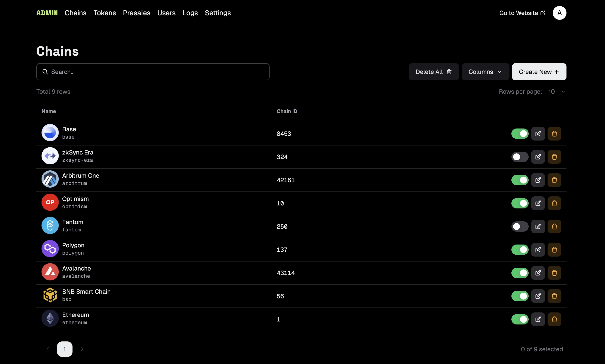Image resolution: width=605 pixels, height=364 pixels.
Task: Click the Chain ID value 42161
Action: click(286, 180)
